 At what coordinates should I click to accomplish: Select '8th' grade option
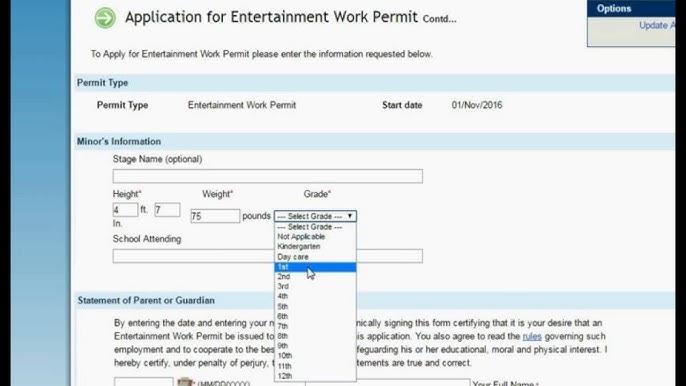tap(315, 336)
